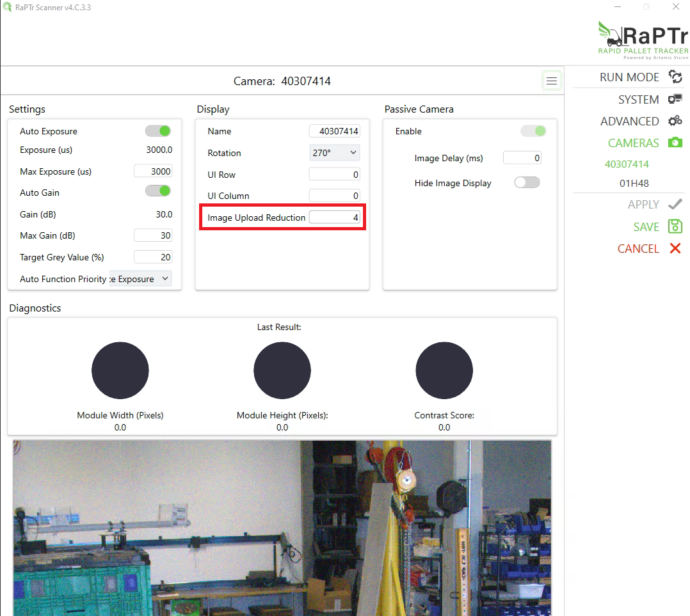The image size is (690, 616).
Task: Select camera 01H48 in the sidebar
Action: 634,184
